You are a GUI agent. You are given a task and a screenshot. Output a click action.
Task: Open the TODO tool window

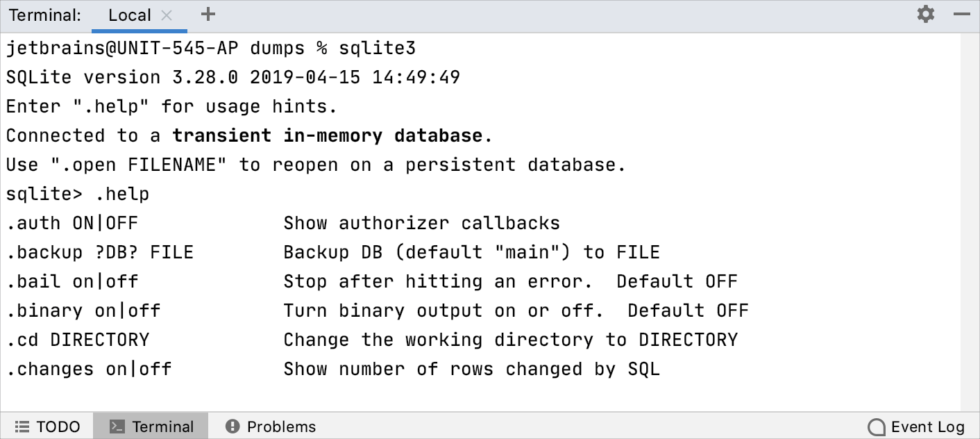tap(47, 426)
